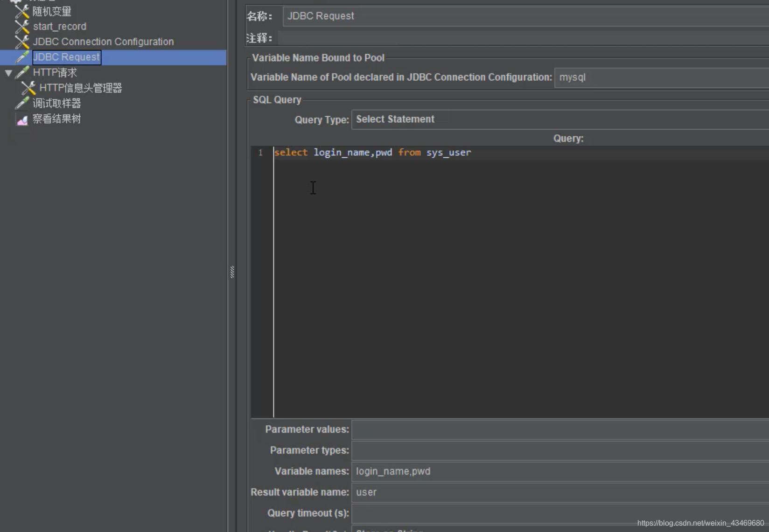This screenshot has height=532, width=769.
Task: Select start_record in the tree
Action: 59,27
